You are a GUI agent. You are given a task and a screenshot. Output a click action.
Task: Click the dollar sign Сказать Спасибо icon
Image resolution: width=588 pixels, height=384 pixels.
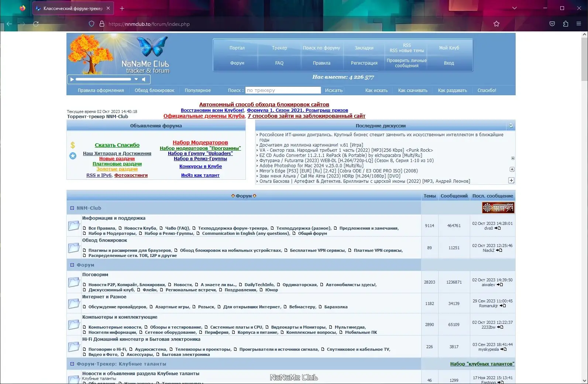[x=73, y=145]
